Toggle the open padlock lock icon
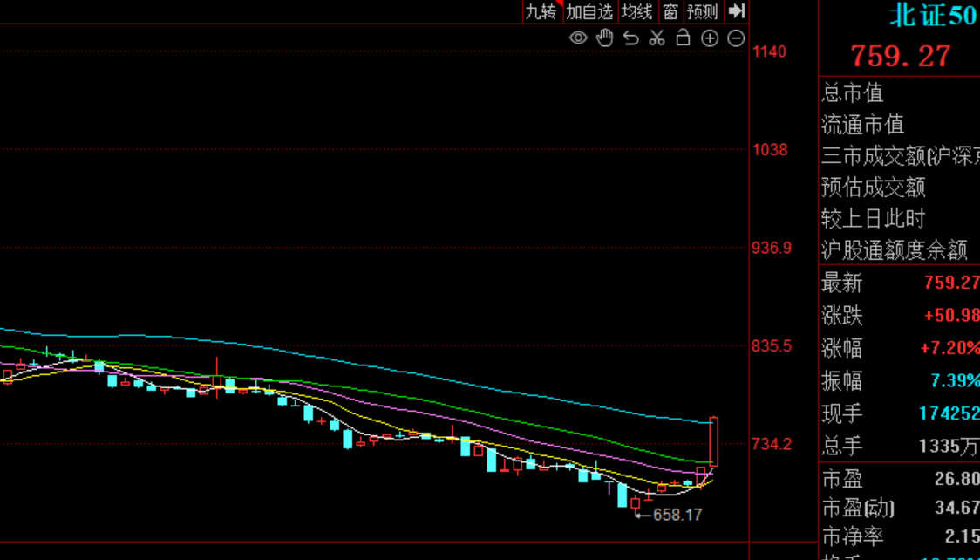 pyautogui.click(x=684, y=38)
